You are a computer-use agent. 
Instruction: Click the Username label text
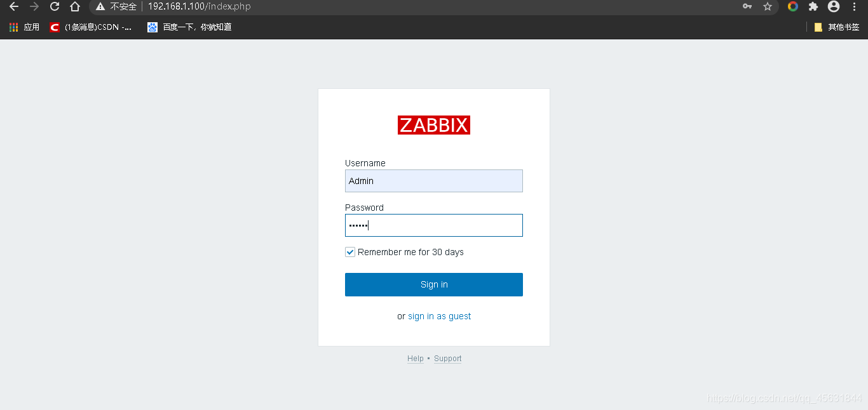click(x=365, y=163)
